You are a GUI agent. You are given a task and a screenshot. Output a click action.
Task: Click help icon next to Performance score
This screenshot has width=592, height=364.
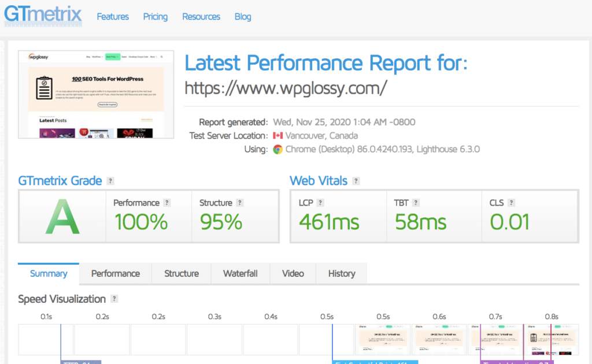(167, 203)
